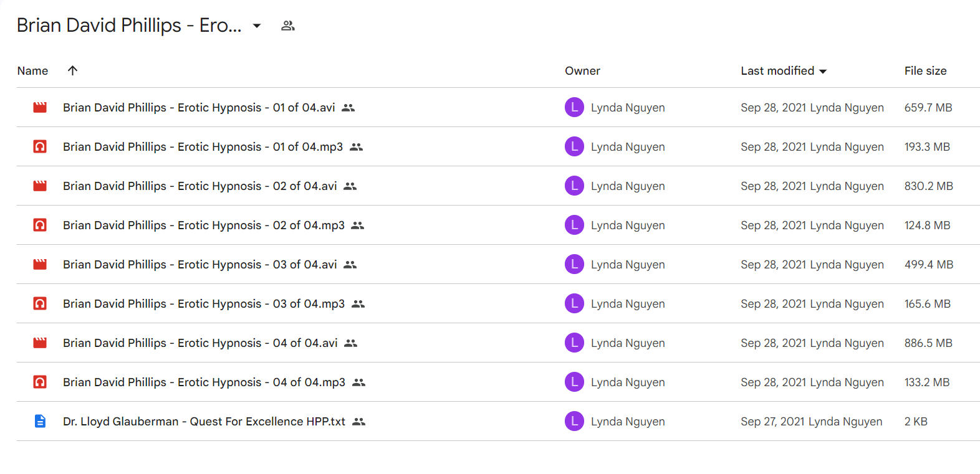Select the file named 04 of 04.avi
The height and width of the screenshot is (474, 980).
click(x=200, y=343)
